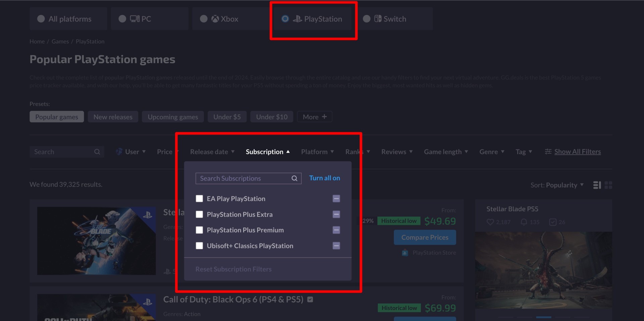This screenshot has width=644, height=321.
Task: Select the Upcoming games preset
Action: pos(173,117)
